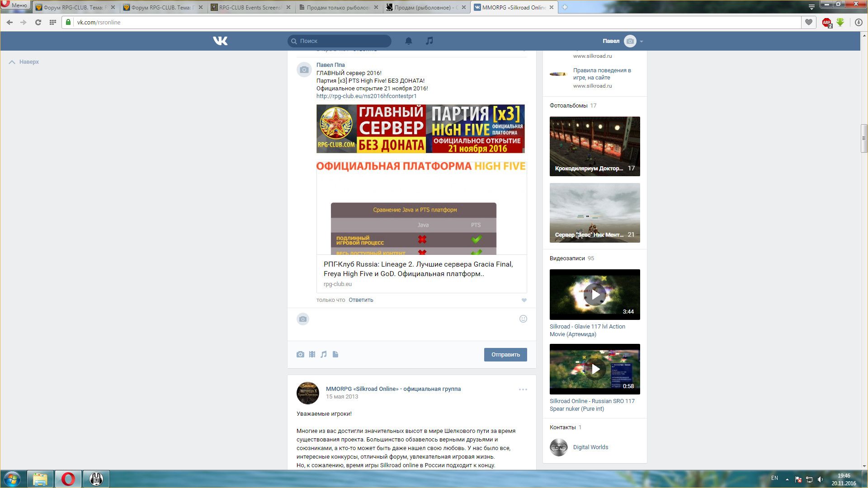The image size is (868, 488).
Task: Open the Digital Worlds contact
Action: click(590, 447)
